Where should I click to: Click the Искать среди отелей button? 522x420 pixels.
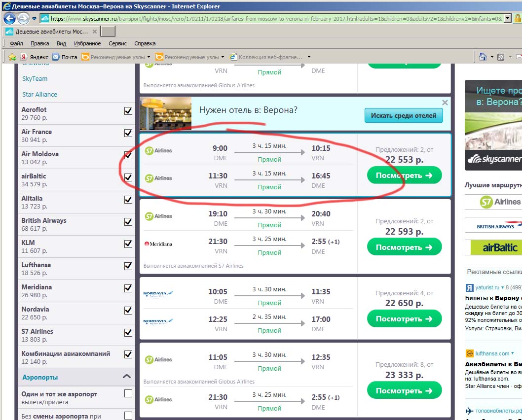pos(404,116)
